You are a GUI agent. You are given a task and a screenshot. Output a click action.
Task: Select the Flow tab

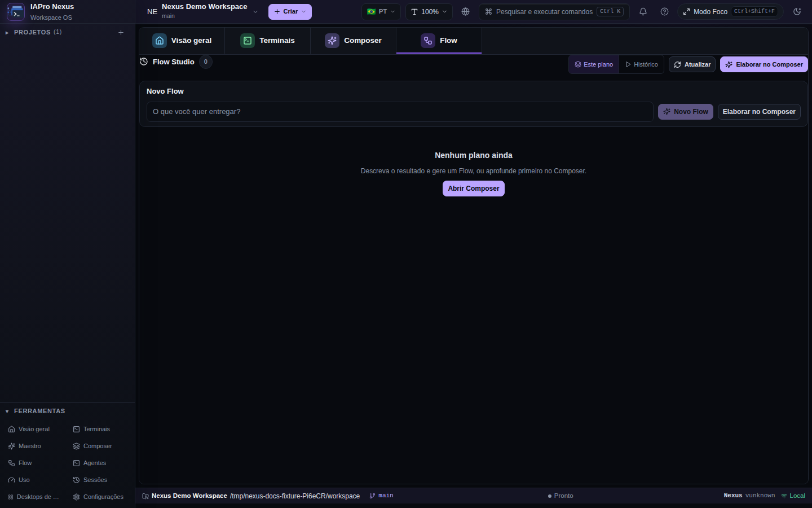tap(439, 41)
